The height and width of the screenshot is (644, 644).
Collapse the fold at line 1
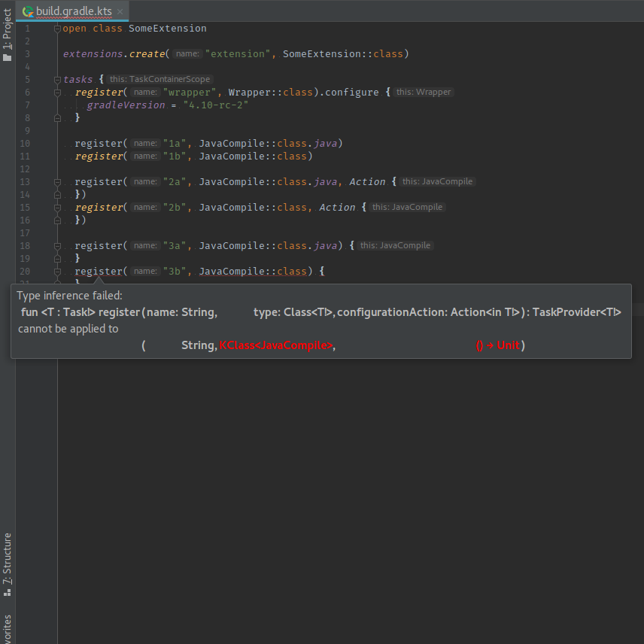coord(57,29)
